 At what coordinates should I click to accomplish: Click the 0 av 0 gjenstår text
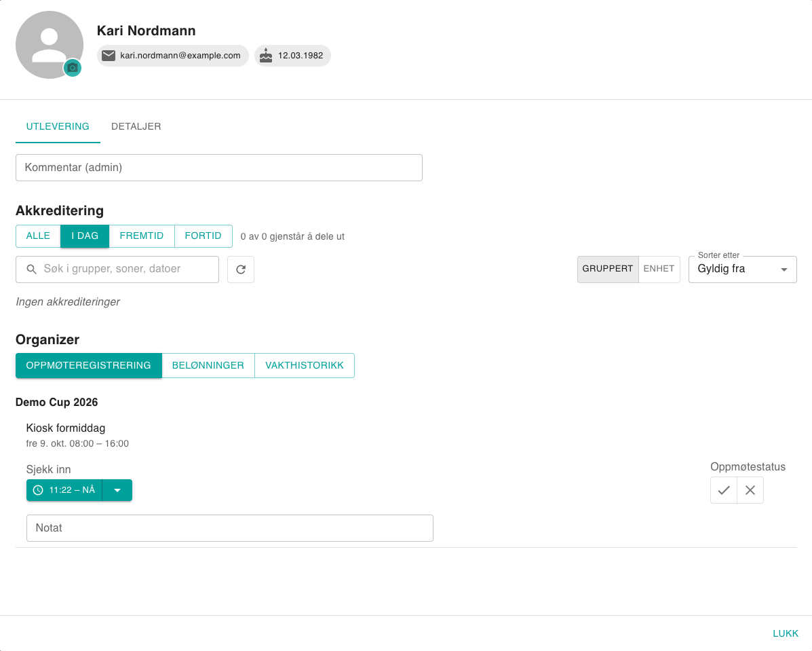click(292, 236)
